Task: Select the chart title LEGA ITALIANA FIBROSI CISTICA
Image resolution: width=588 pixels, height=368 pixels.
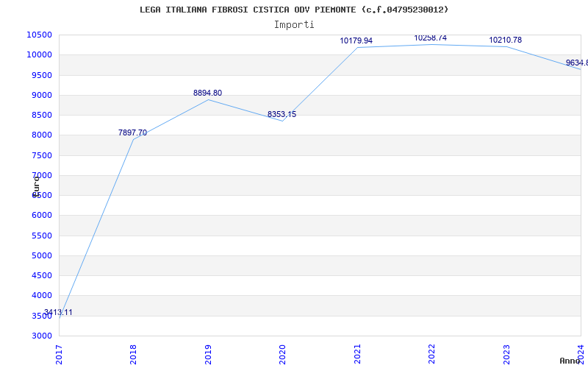Action: pos(294,10)
